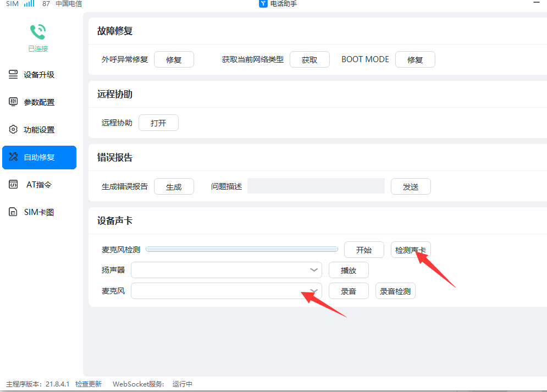Click 开始 for microphone detection

[x=364, y=250]
